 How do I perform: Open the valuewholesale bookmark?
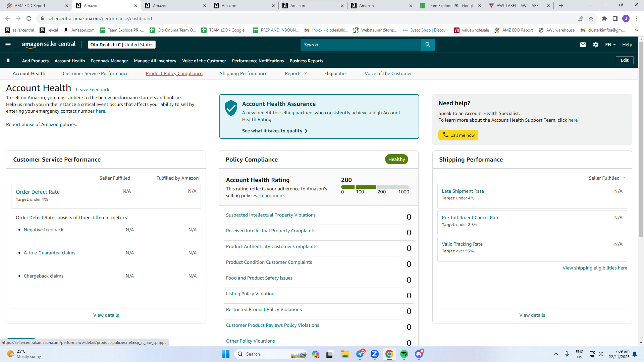[472, 30]
